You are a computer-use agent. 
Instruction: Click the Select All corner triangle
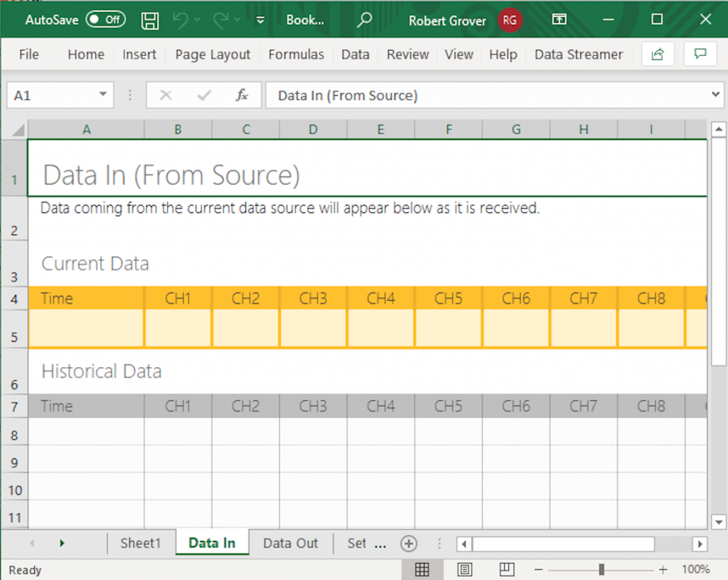pyautogui.click(x=18, y=129)
